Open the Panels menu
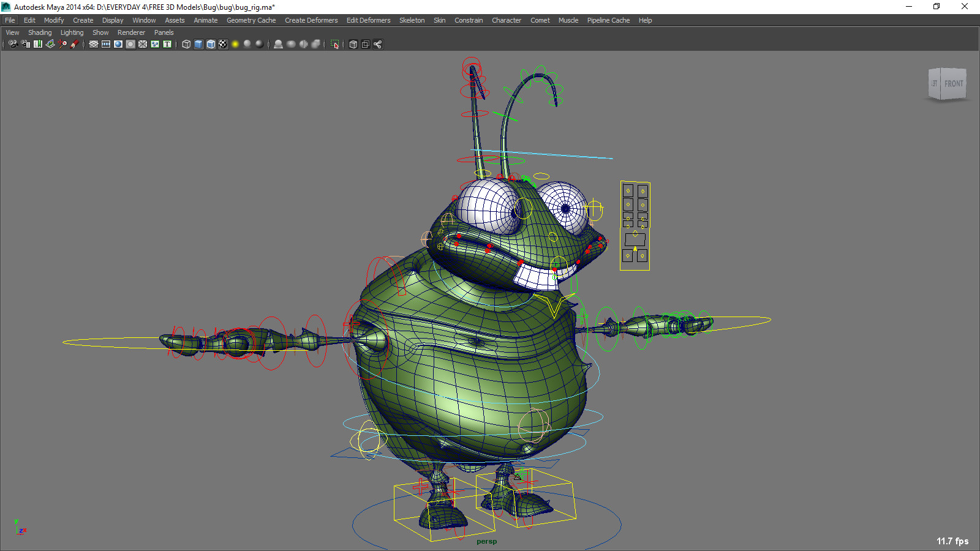The width and height of the screenshot is (980, 551). pyautogui.click(x=164, y=32)
